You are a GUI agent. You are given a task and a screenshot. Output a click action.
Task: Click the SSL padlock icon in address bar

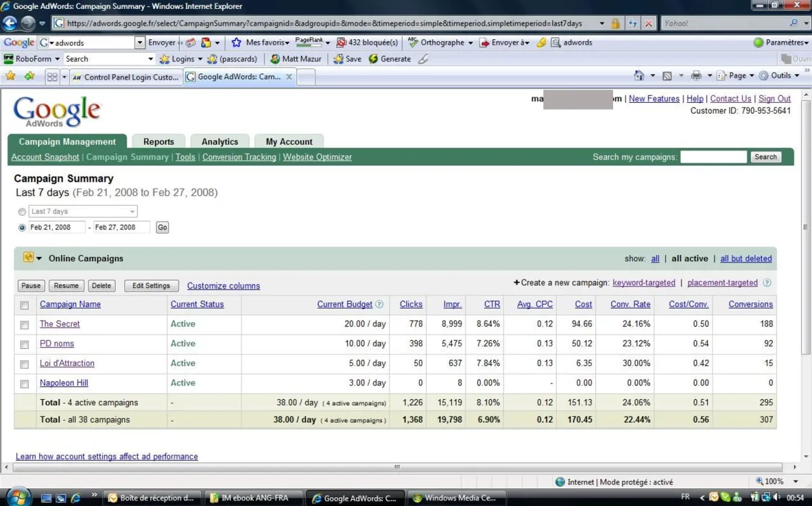[x=615, y=23]
